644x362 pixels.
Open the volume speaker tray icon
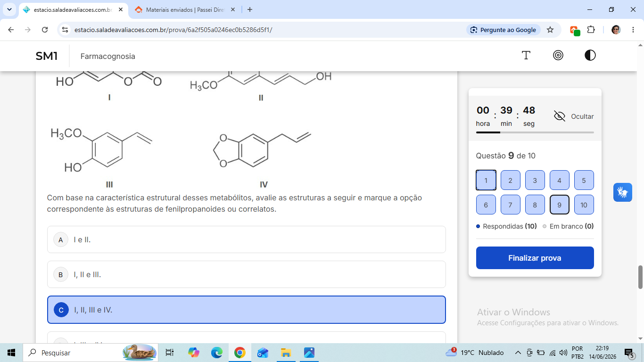point(563,353)
